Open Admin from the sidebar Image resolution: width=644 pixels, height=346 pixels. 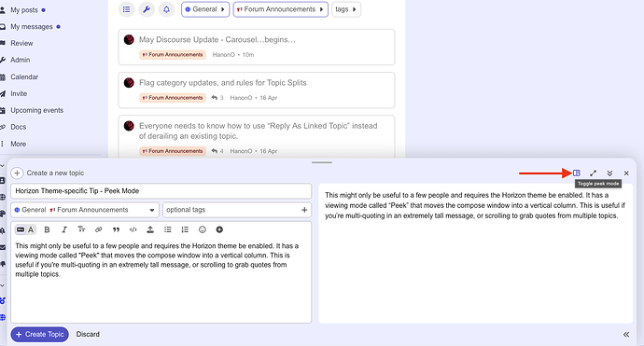21,60
